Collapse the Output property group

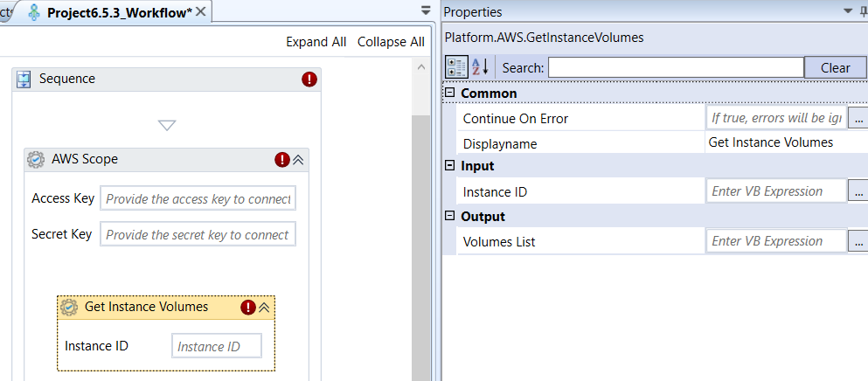point(450,216)
